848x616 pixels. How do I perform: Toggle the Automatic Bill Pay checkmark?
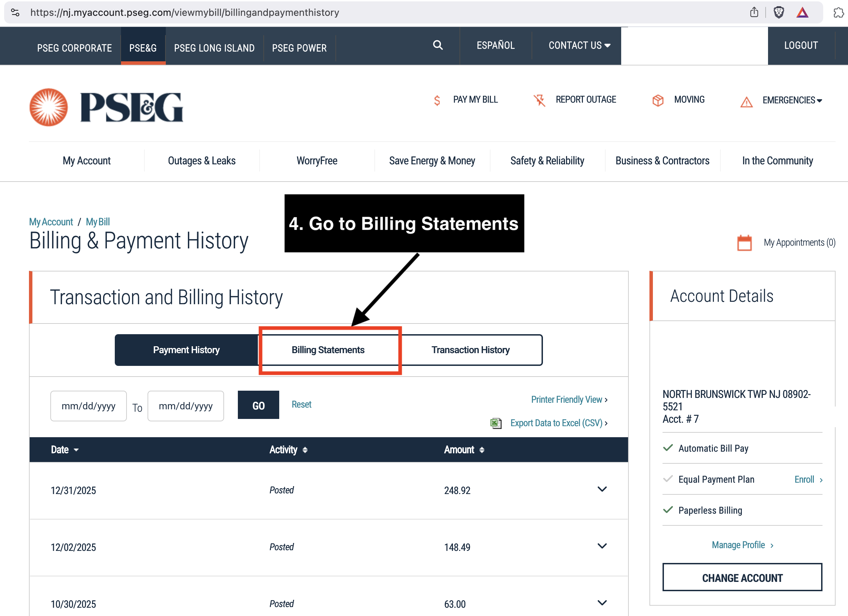point(668,448)
